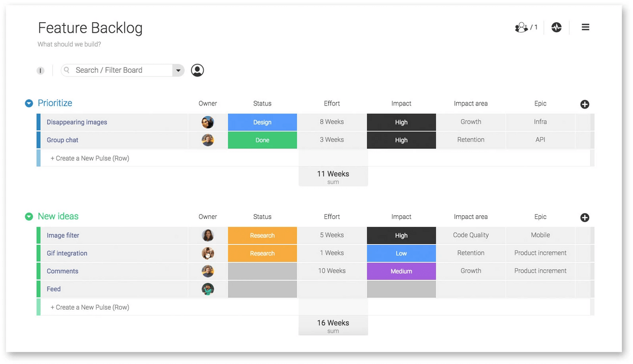
Task: Click the Epic column header in New ideas
Action: [x=540, y=217]
